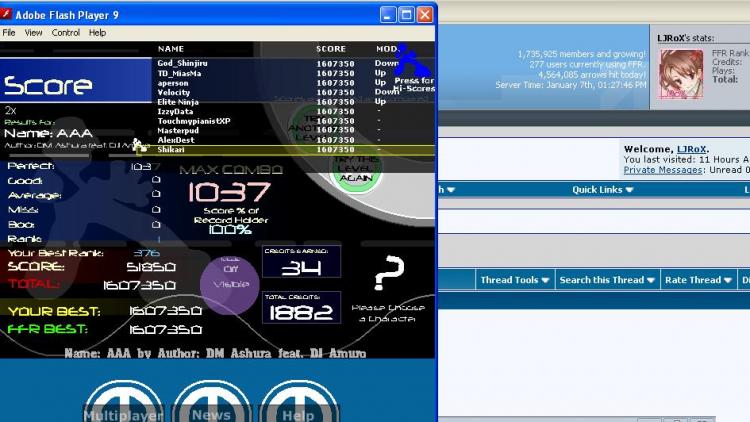Click the green Try This Level Again button

(x=355, y=167)
